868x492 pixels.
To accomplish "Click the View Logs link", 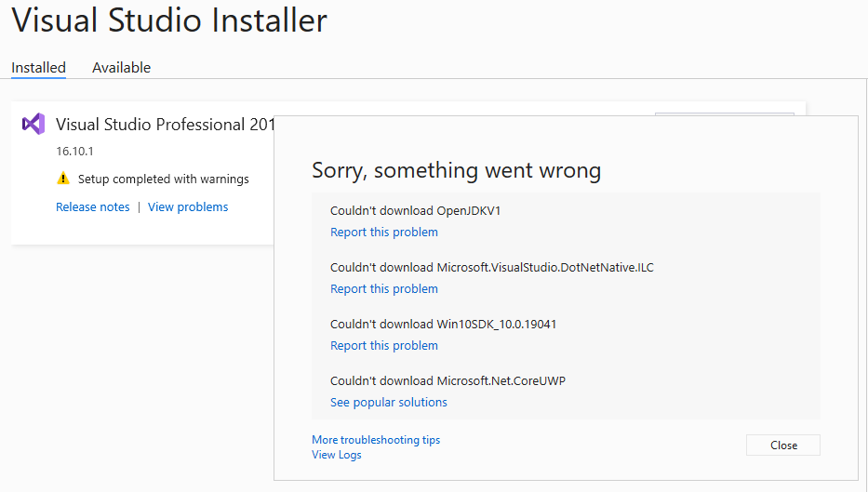I will click(337, 455).
